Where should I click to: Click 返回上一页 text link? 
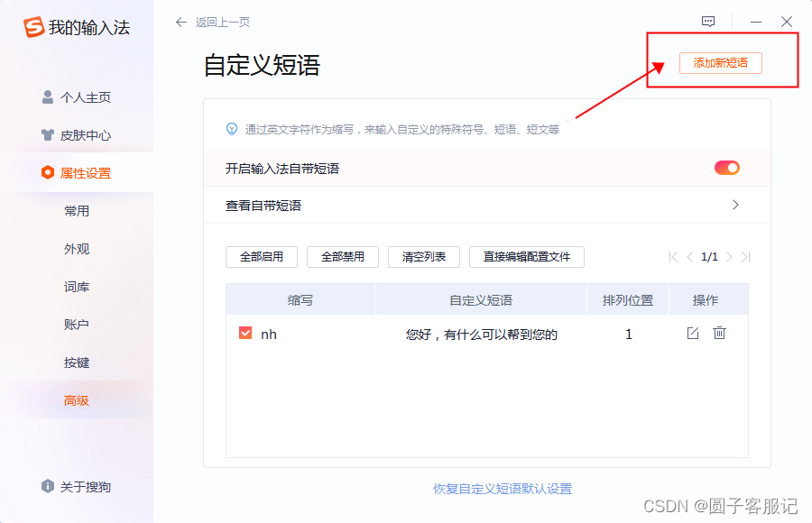tap(223, 23)
